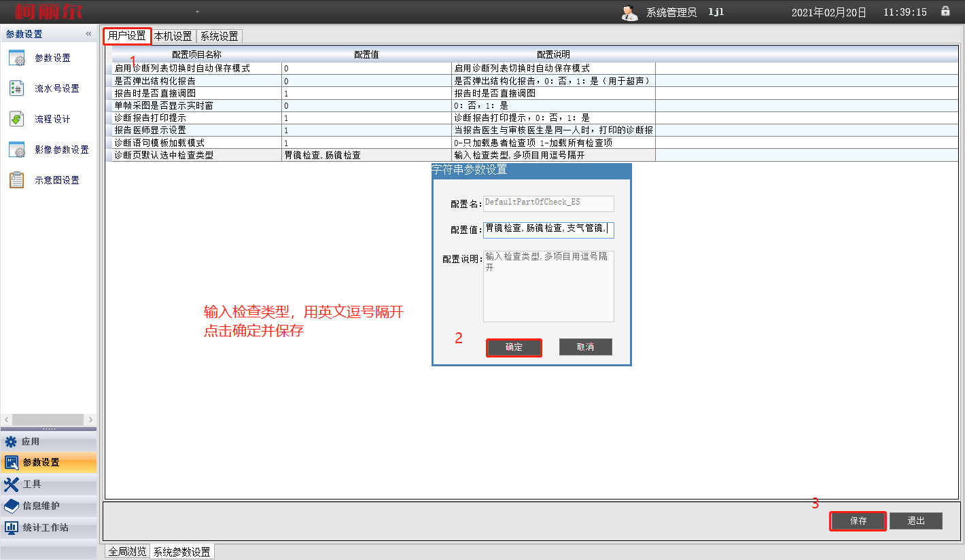Click 确定 button in the dialog
Viewport: 965px width, 560px height.
pos(514,347)
